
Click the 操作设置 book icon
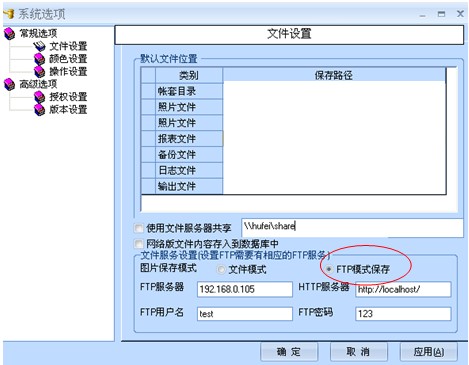39,72
